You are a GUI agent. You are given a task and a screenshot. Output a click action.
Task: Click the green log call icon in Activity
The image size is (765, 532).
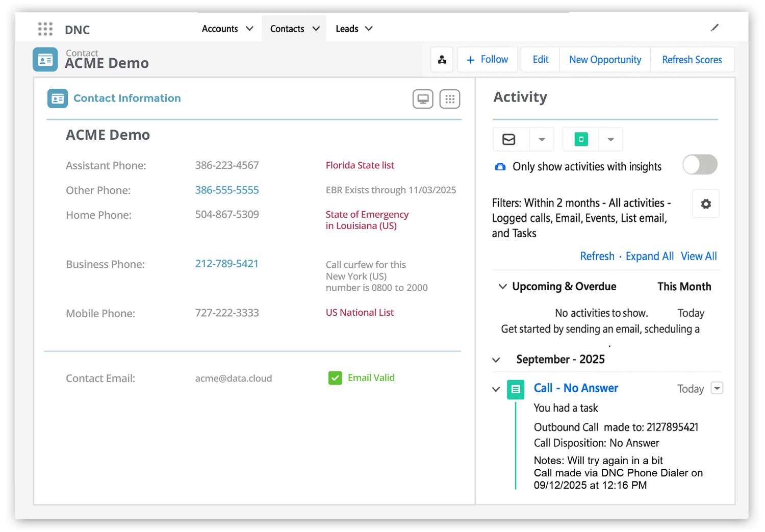[581, 139]
